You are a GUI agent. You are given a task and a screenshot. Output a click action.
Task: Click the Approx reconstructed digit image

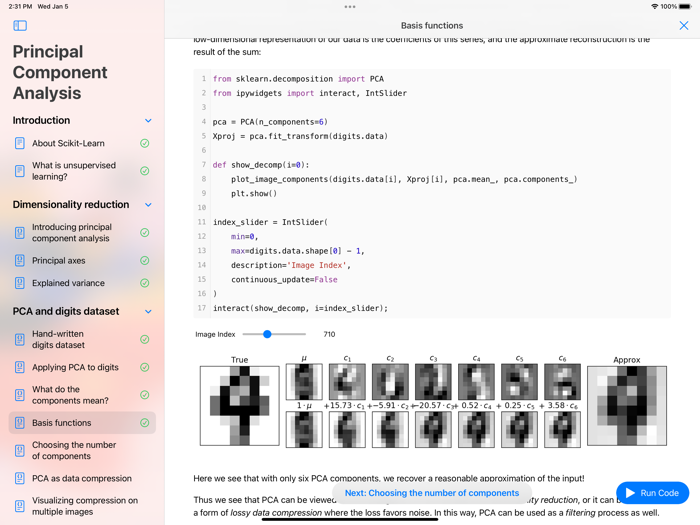coord(627,406)
